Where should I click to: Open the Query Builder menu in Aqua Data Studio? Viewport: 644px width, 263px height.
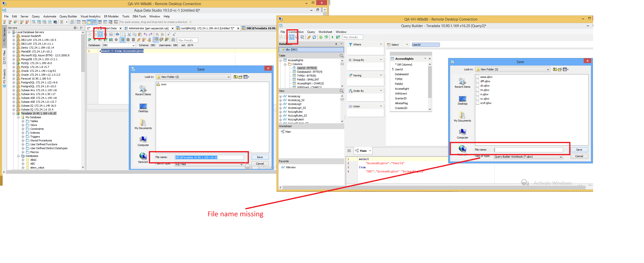tap(68, 16)
